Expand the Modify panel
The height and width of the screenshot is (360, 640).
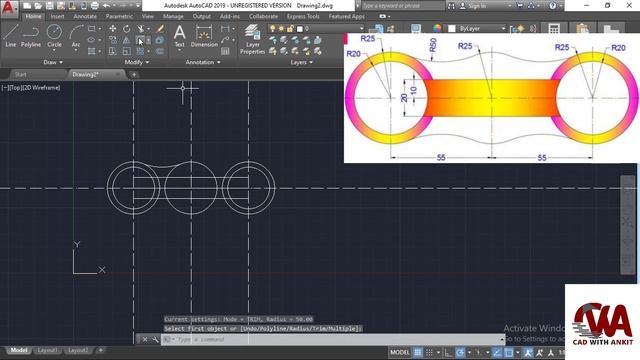(137, 62)
